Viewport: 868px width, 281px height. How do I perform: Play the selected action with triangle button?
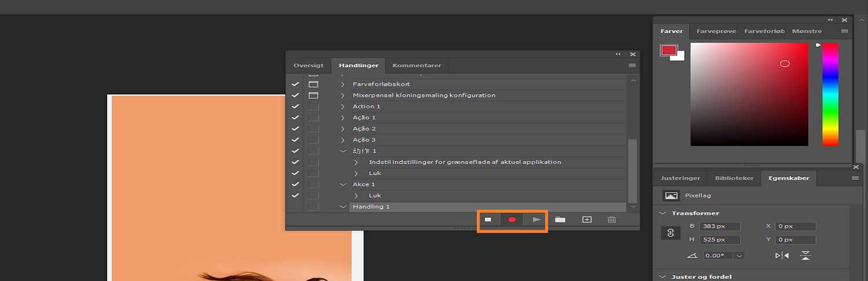click(x=536, y=220)
